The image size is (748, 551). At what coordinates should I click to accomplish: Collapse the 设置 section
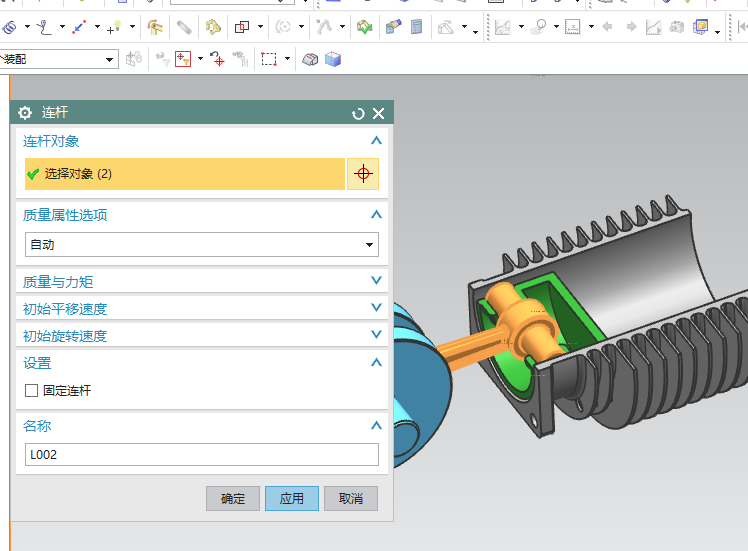click(x=376, y=363)
